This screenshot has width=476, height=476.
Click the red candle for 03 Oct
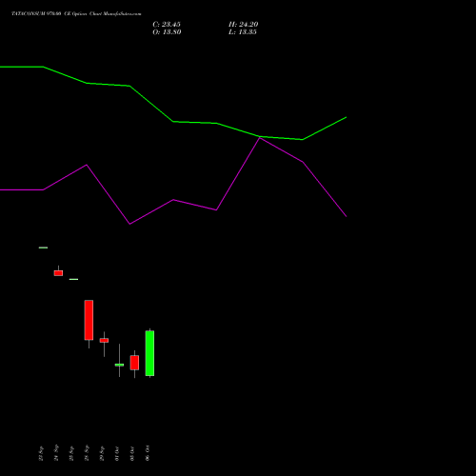pos(134,363)
